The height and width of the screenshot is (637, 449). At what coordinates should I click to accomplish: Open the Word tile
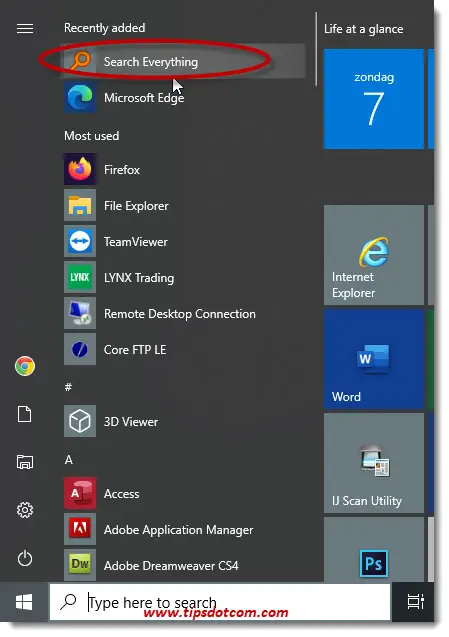374,359
